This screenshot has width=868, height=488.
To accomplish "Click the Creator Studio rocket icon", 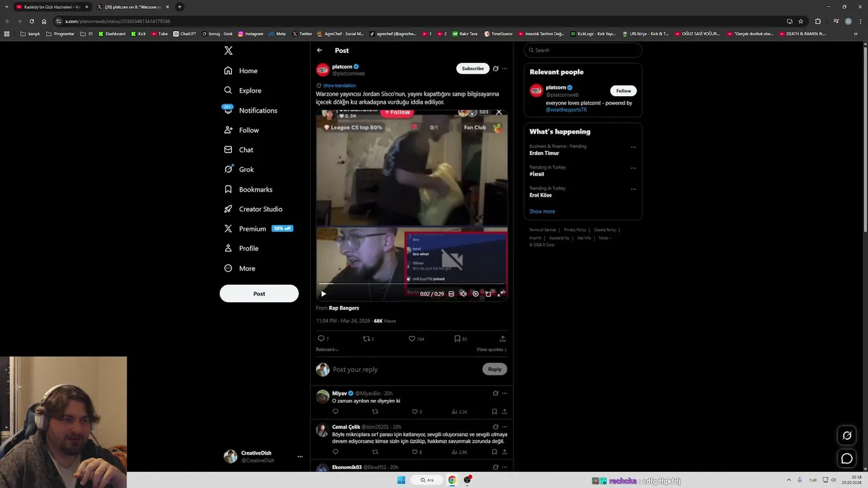I will [228, 209].
